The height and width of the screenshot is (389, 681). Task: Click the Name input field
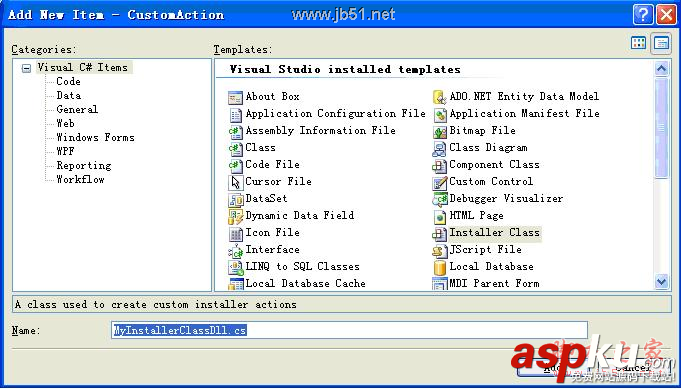349,330
